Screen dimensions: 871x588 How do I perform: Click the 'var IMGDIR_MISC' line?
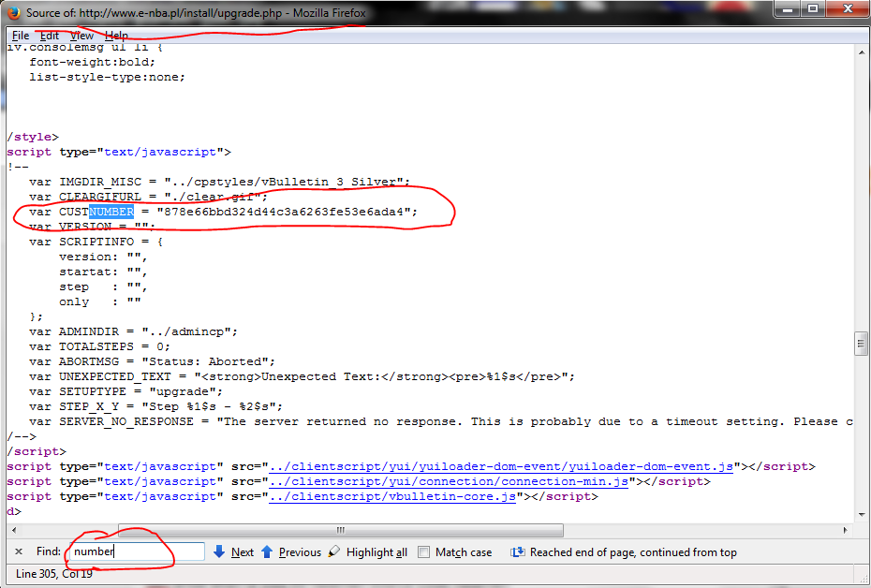click(x=219, y=182)
